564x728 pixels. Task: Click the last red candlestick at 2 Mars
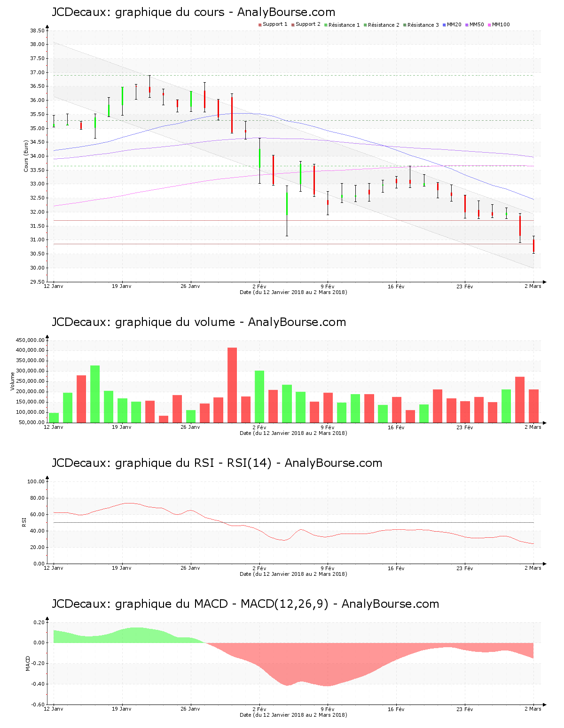pos(533,246)
